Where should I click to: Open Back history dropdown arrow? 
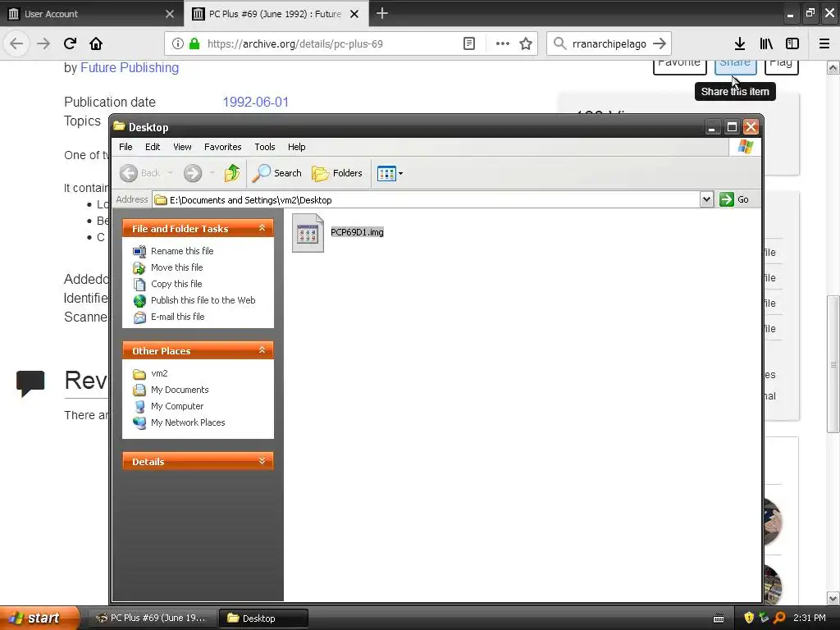(x=171, y=173)
